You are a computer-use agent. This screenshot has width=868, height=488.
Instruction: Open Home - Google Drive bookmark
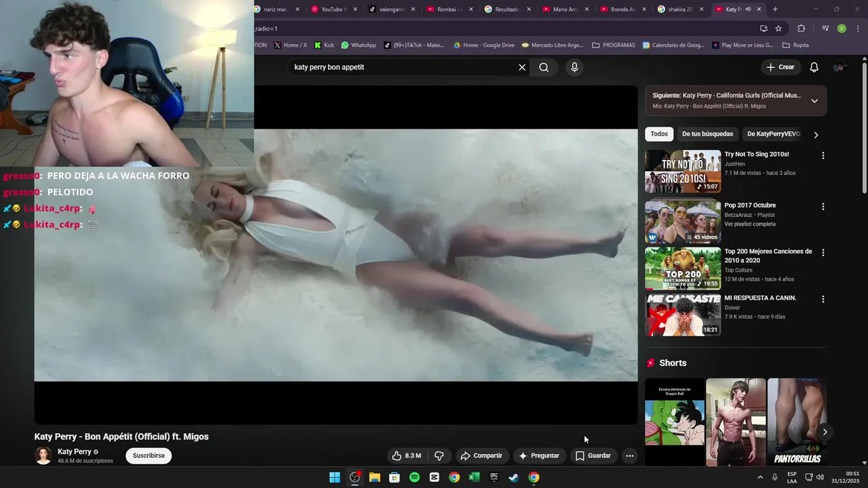(484, 45)
